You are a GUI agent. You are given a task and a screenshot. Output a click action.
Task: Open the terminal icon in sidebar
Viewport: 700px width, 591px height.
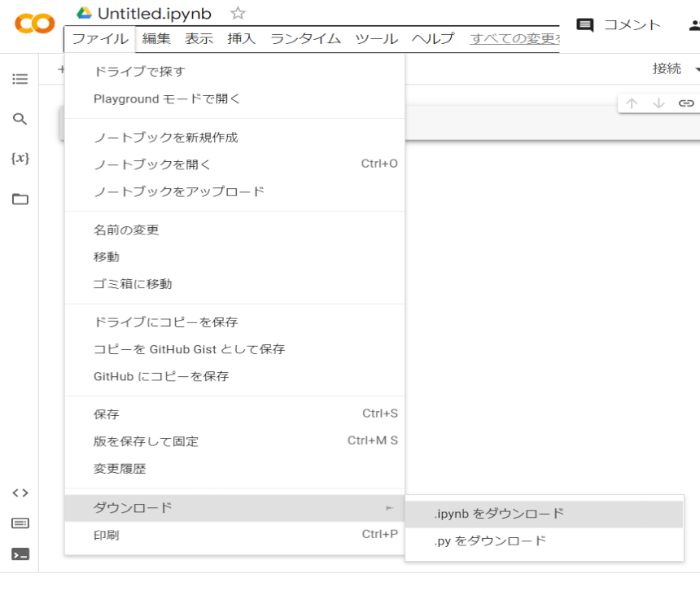(x=20, y=554)
